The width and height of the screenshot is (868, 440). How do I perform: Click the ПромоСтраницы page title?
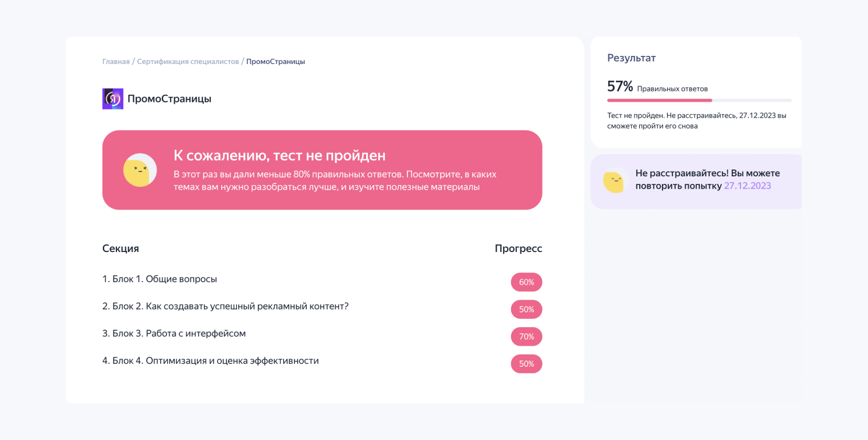click(169, 99)
